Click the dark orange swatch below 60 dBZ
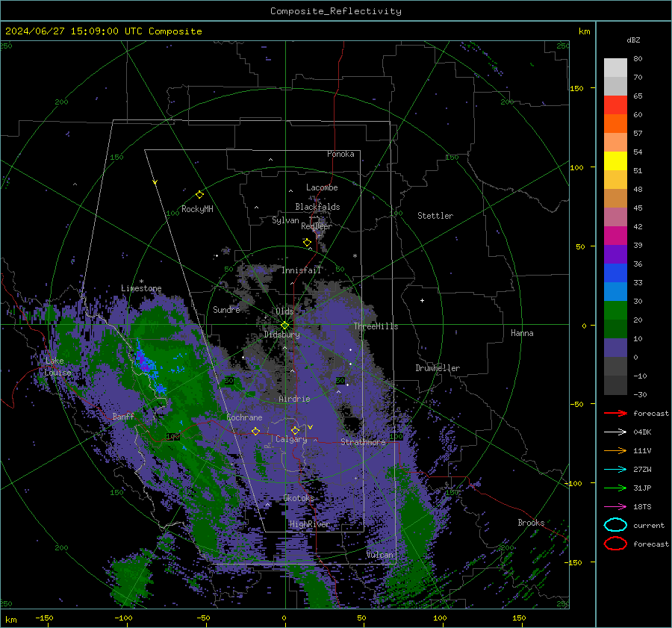This screenshot has width=672, height=628. point(615,123)
